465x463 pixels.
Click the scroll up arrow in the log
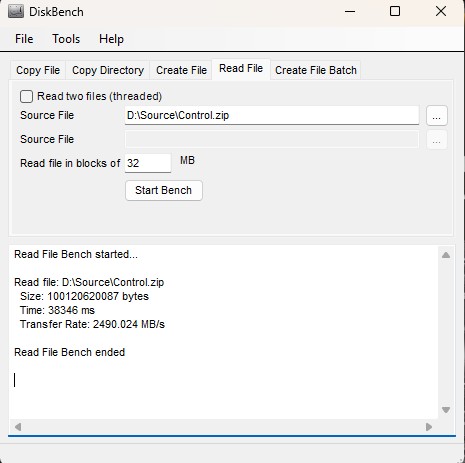coord(446,255)
